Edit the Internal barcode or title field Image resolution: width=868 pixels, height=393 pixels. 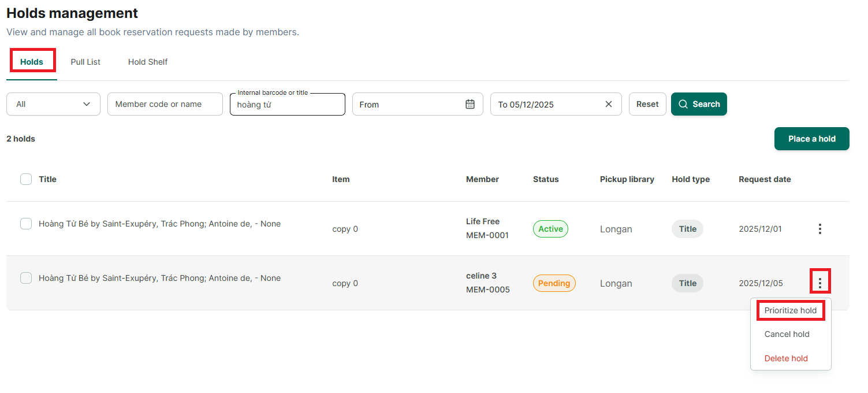288,105
